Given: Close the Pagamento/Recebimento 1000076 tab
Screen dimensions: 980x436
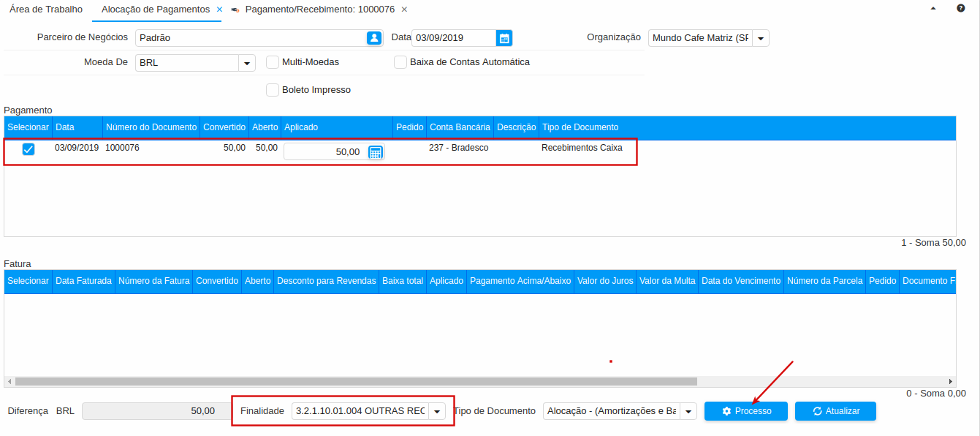Looking at the screenshot, I should click(x=404, y=10).
